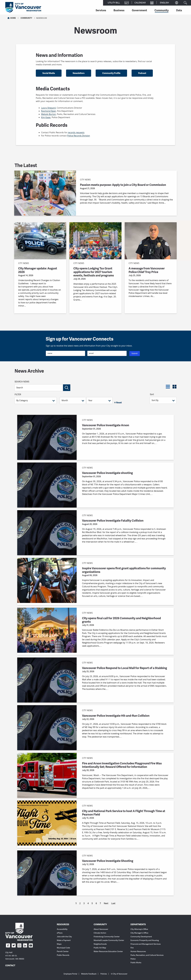Open Melody Burton contact link
The width and height of the screenshot is (191, 980).
click(48, 114)
